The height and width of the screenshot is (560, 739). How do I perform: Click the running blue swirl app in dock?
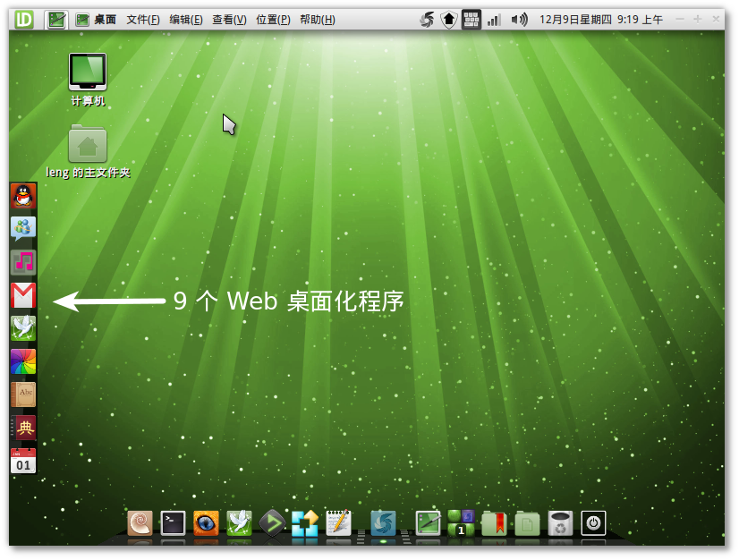(x=383, y=523)
